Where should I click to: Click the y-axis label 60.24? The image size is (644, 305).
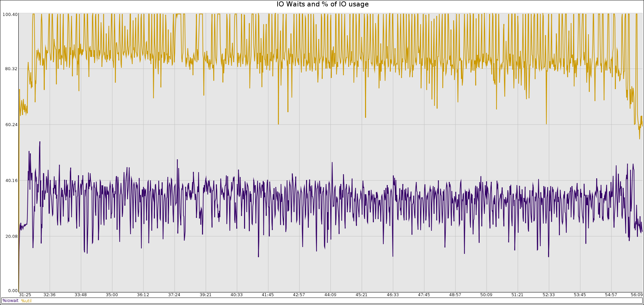pos(11,125)
